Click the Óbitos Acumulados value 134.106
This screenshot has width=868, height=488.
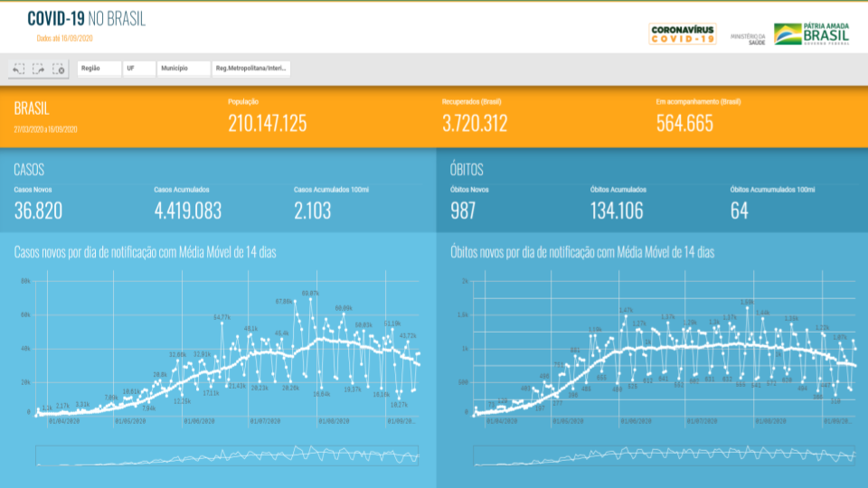coord(622,211)
